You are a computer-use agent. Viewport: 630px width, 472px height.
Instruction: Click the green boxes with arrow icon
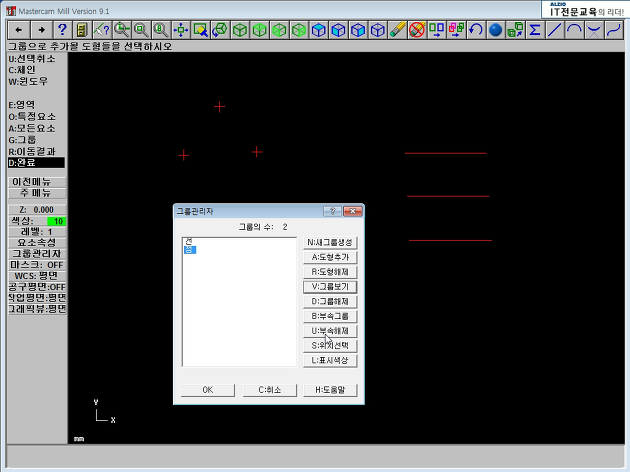pyautogui.click(x=437, y=30)
